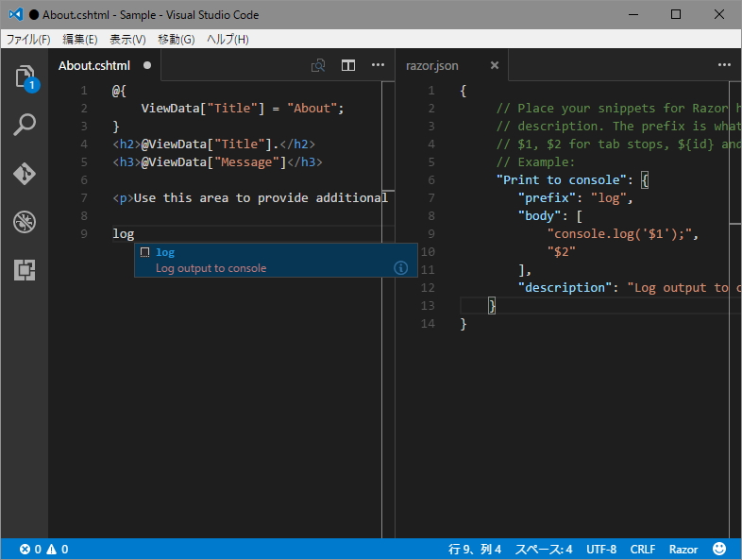Image resolution: width=742 pixels, height=560 pixels.
Task: Open the Search view in activity bar
Action: tap(25, 125)
